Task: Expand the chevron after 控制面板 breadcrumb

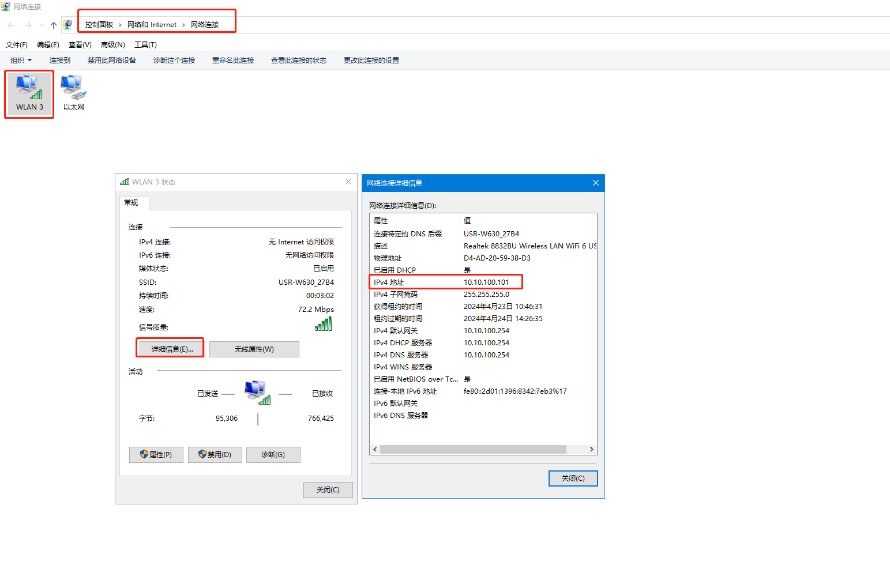Action: (x=120, y=25)
